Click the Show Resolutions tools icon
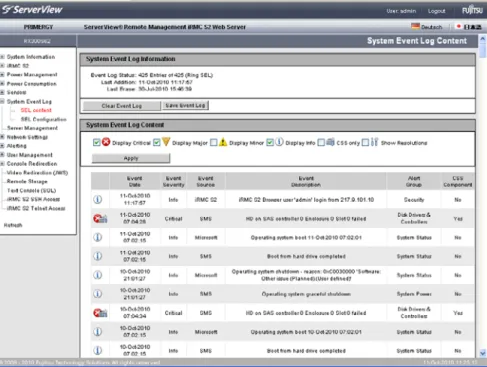The height and width of the screenshot is (367, 487). 374,142
